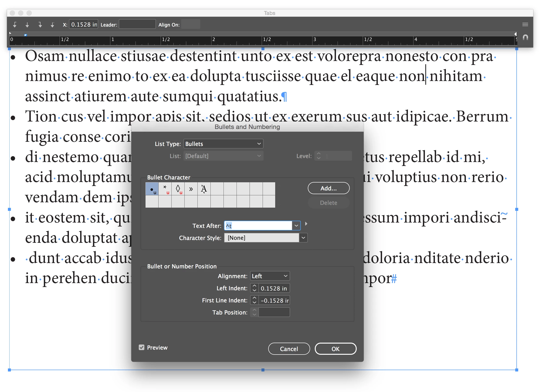
Task: Decrease the First Line Indent stepper
Action: [x=254, y=302]
